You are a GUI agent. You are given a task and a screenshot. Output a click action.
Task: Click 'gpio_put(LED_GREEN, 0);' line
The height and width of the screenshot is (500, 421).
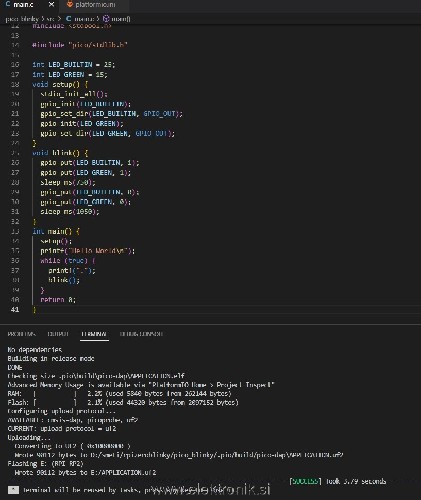click(86, 202)
